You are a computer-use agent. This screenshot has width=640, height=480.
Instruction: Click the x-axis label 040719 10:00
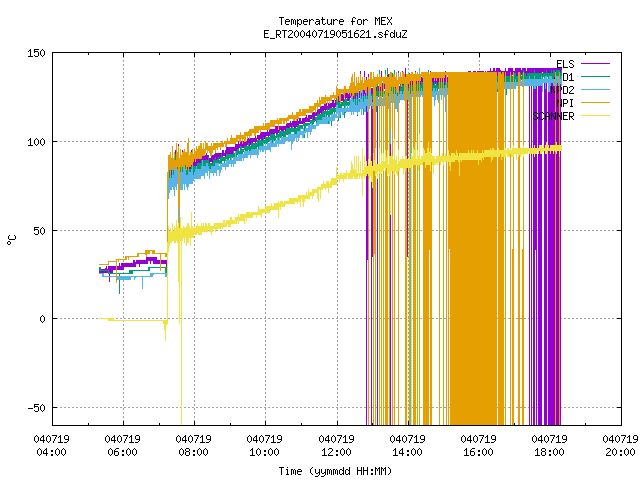click(x=264, y=446)
